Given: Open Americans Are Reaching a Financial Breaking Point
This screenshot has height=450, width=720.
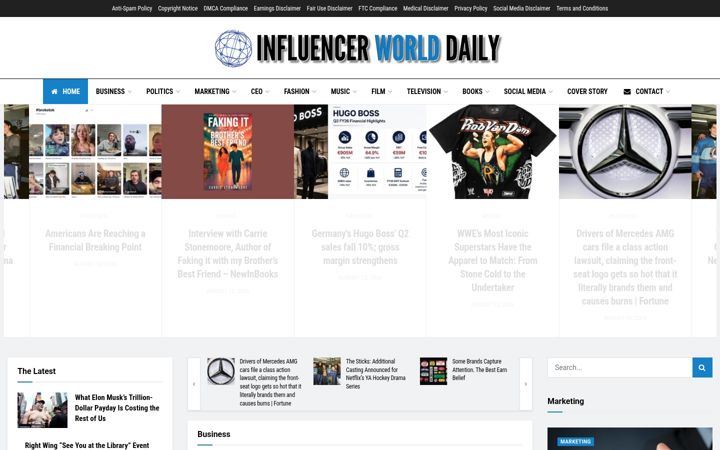Looking at the screenshot, I should coord(95,240).
